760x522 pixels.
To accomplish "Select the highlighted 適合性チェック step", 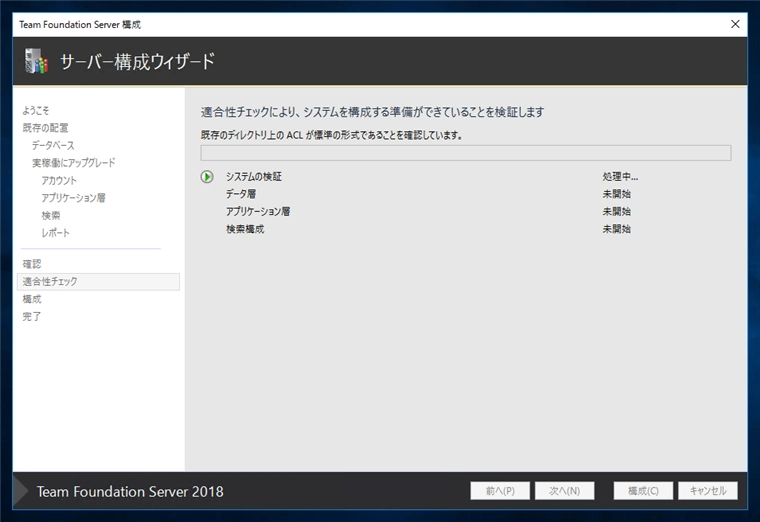I will pos(98,282).
